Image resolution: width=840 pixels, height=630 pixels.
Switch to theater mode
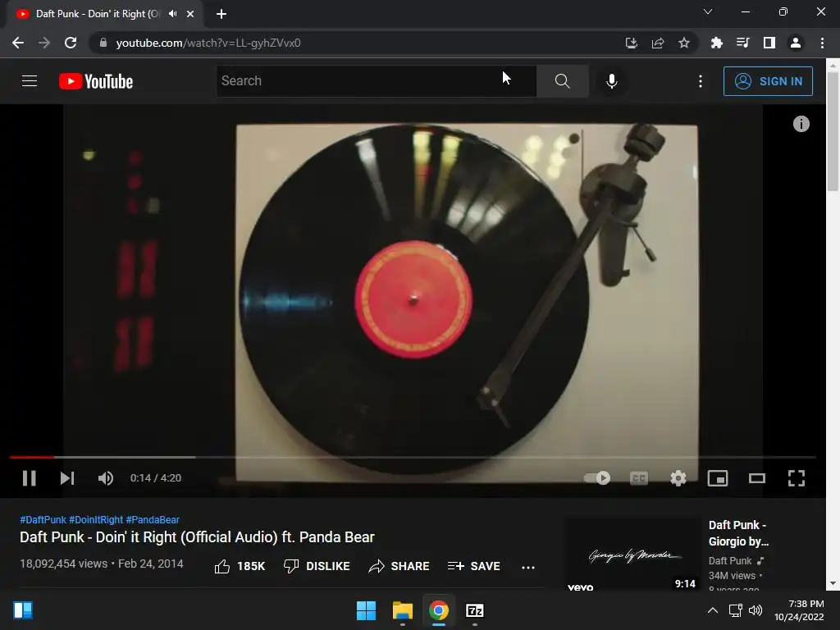pyautogui.click(x=757, y=478)
